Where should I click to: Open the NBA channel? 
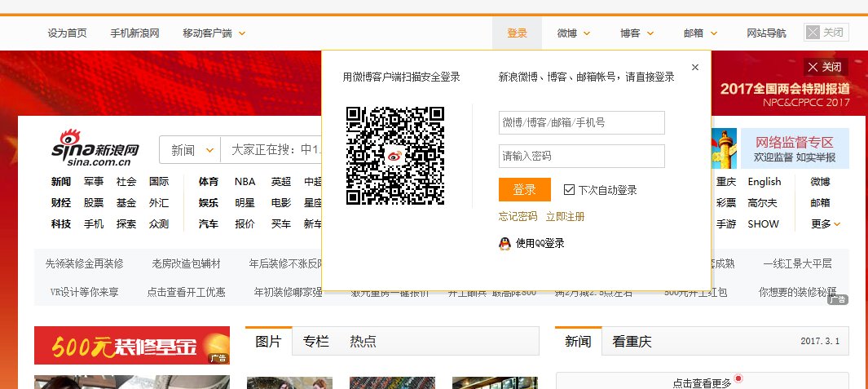pos(245,181)
